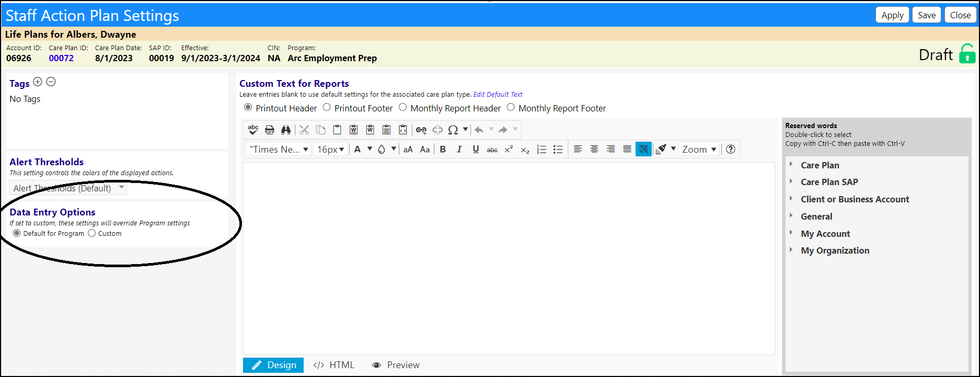980x377 pixels.
Task: Expand the My Organization node
Action: (791, 249)
